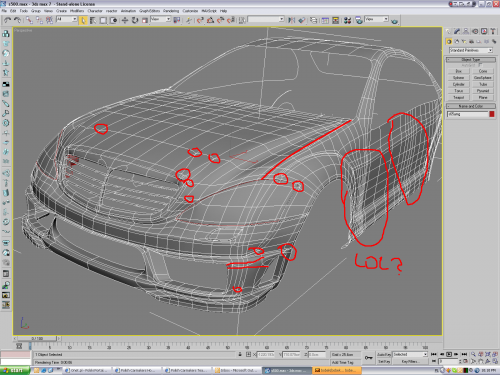Click the Pyramid primitive button

483,91
